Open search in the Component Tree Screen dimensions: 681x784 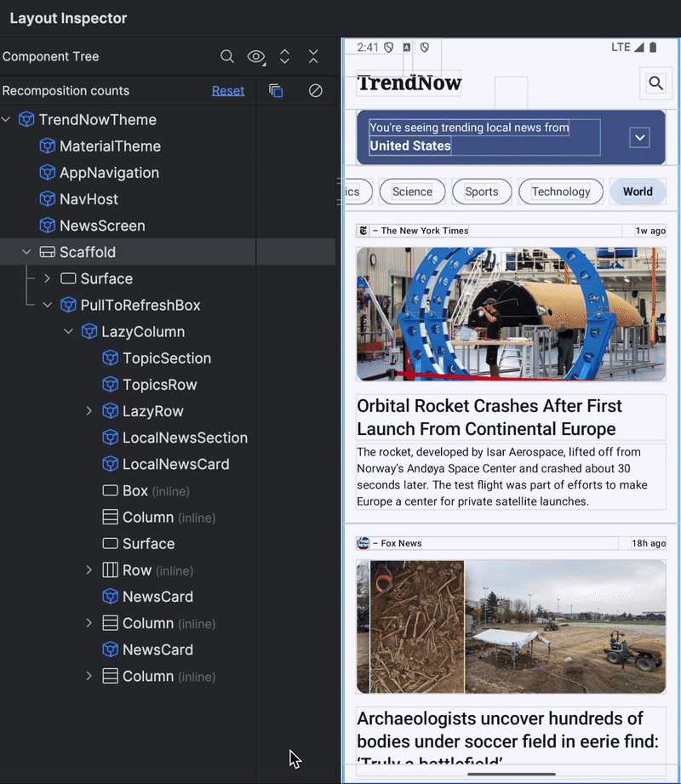tap(227, 56)
